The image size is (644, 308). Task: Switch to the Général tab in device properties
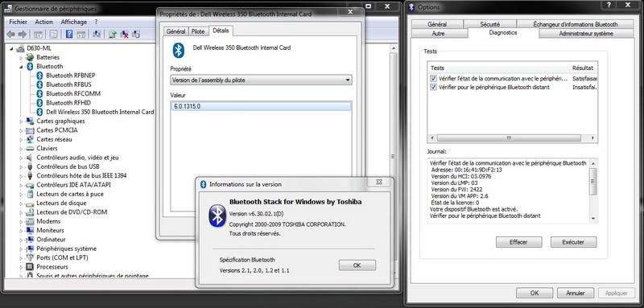coord(175,31)
